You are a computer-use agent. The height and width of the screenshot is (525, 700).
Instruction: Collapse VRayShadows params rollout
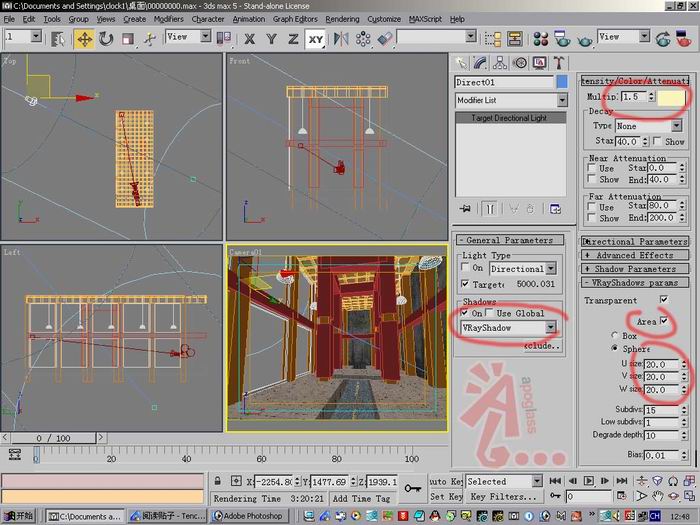coord(635,283)
